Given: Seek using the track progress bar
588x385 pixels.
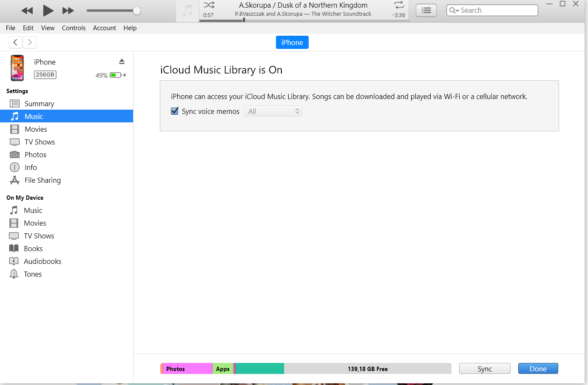Looking at the screenshot, I should [304, 20].
